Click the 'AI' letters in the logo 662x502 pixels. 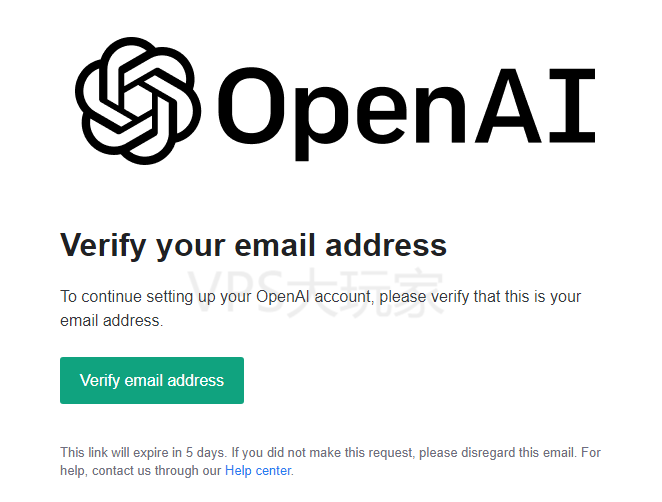coord(535,106)
